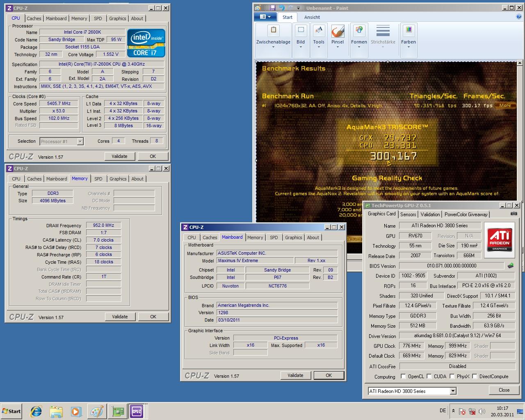Open the Graphics tab in the CPU-Z Memory window

pos(118,179)
